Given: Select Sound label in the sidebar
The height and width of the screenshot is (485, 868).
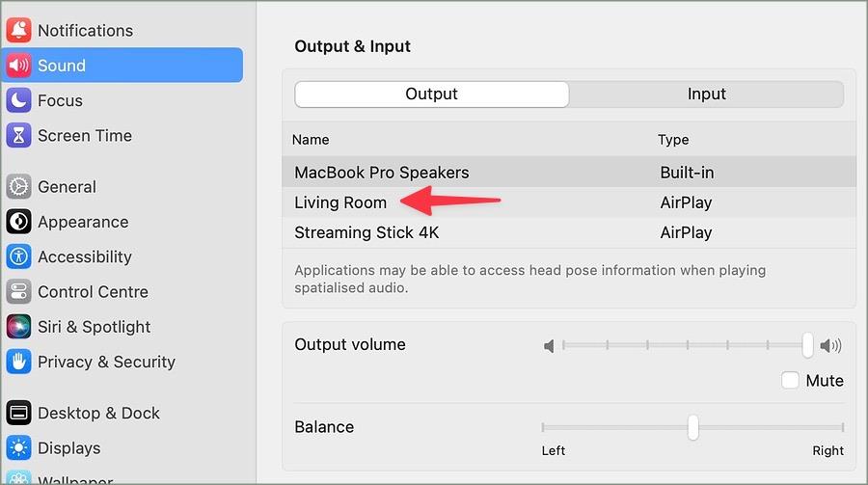Looking at the screenshot, I should 62,66.
